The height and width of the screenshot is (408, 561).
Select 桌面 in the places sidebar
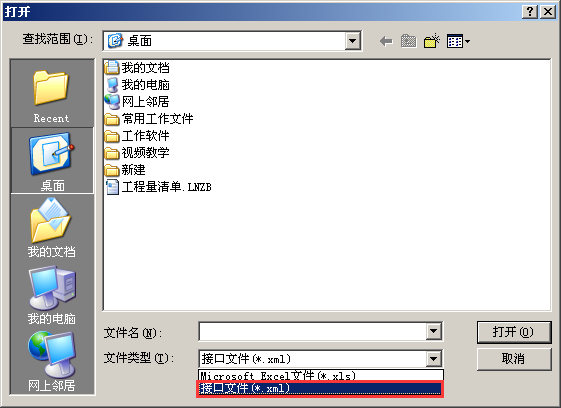click(52, 161)
